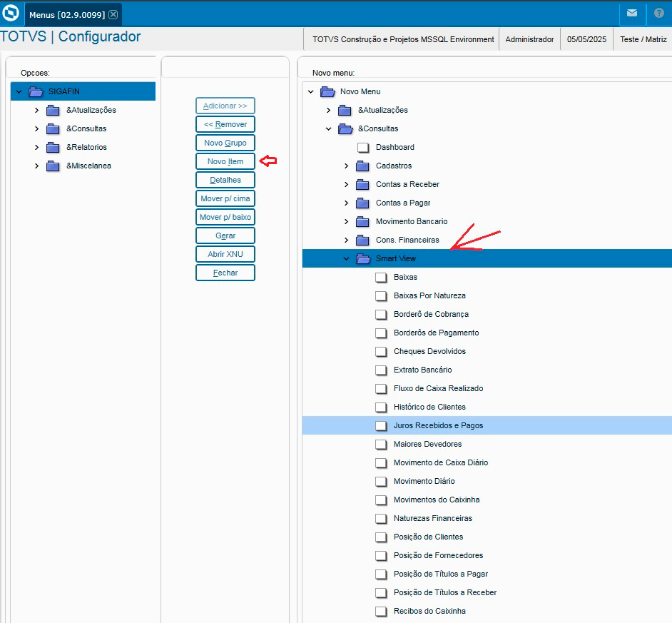Expand the &Relatorios node
Screen dimensions: 672x623
coord(37,147)
